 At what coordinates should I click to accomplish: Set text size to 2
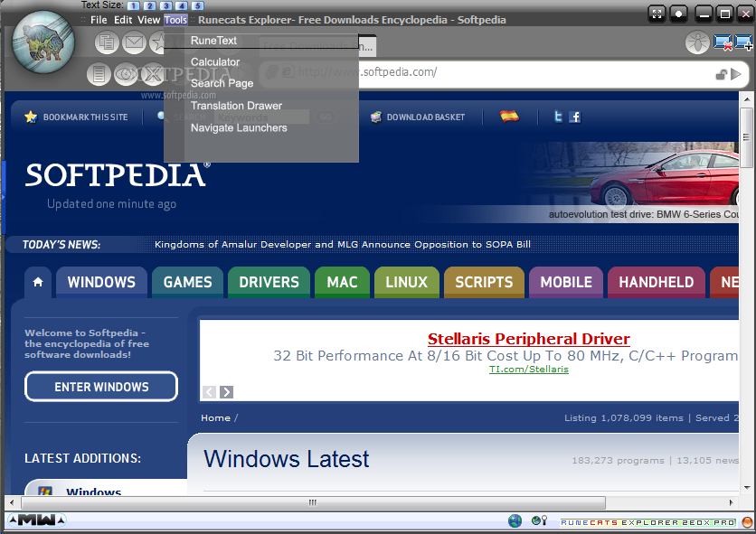point(149,5)
